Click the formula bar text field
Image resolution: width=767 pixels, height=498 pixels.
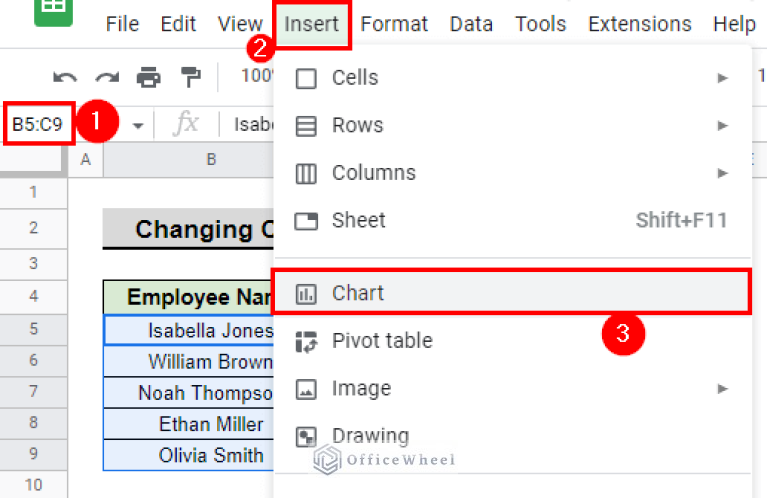coord(252,124)
